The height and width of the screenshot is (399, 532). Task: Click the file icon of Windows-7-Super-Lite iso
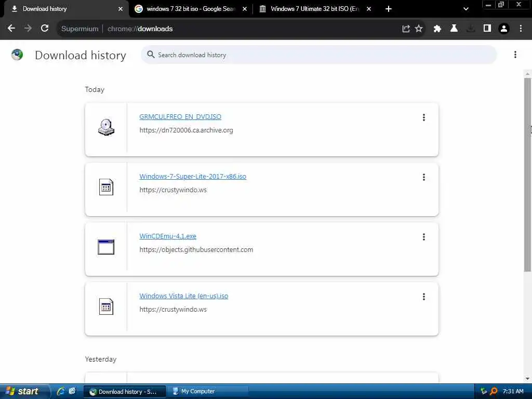[x=106, y=187]
